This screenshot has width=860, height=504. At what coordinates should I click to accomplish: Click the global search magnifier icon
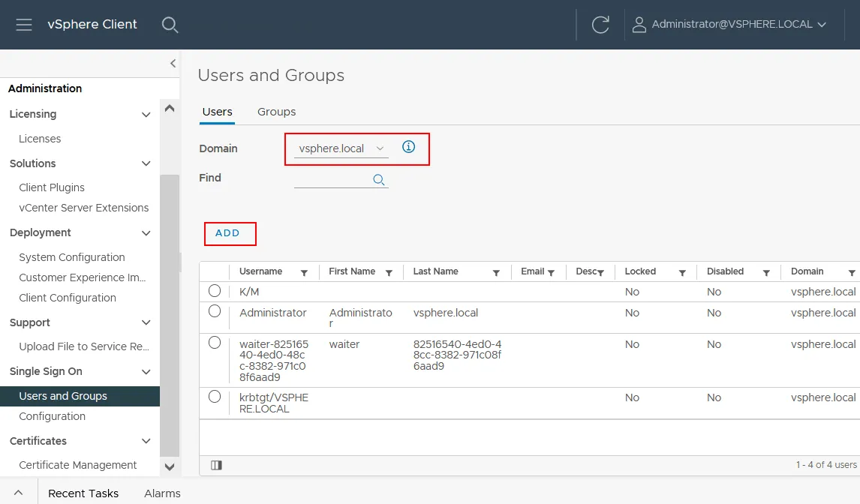pos(170,25)
